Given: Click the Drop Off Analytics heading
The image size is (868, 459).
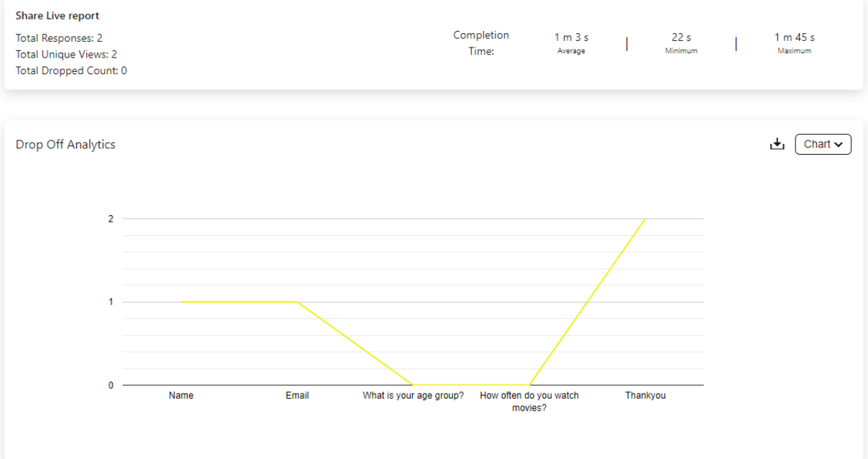Looking at the screenshot, I should [65, 145].
